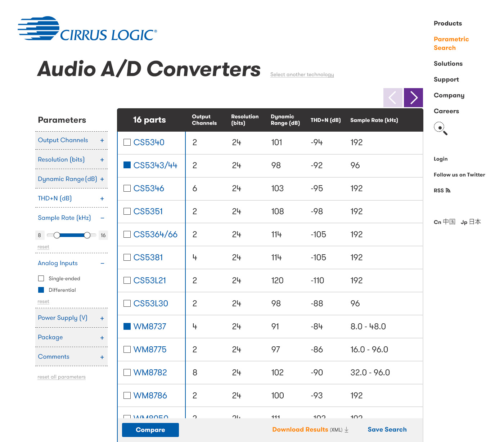The width and height of the screenshot is (504, 442).
Task: Expand the THD+N (dB) parameter
Action: (x=71, y=199)
